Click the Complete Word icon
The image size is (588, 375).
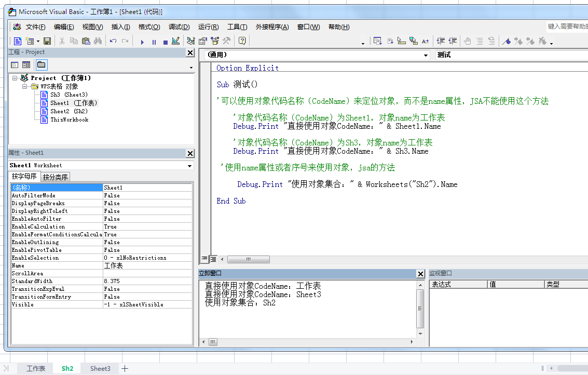[x=425, y=41]
